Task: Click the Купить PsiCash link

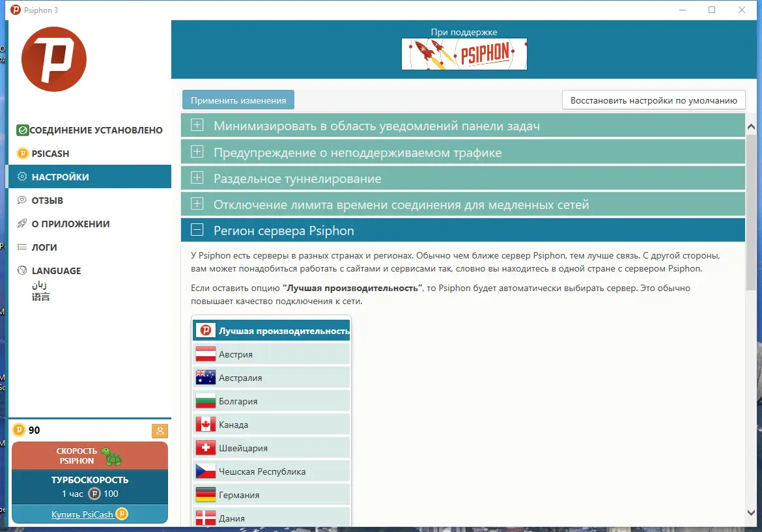Action: pyautogui.click(x=83, y=514)
